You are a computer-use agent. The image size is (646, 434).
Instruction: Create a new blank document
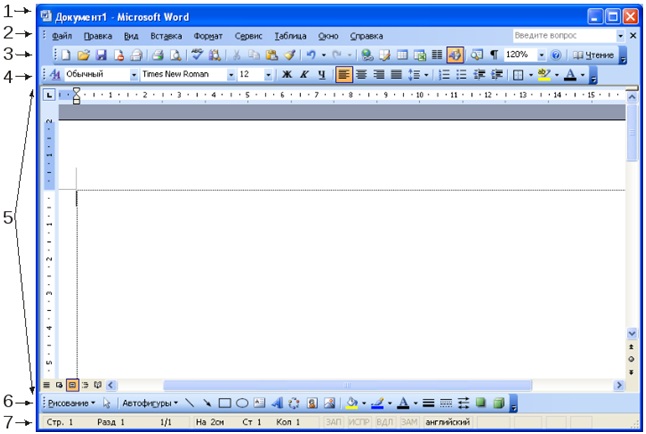pos(66,55)
